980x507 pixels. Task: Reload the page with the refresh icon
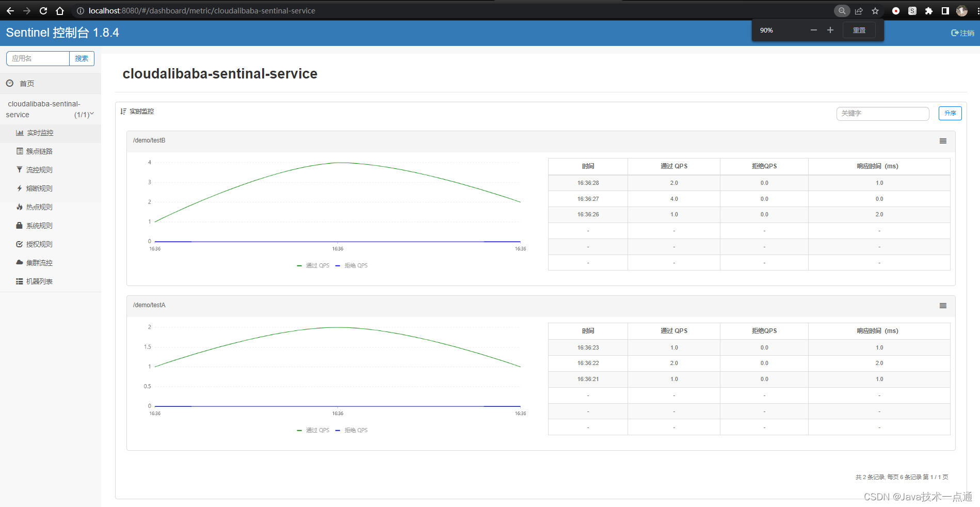click(x=43, y=11)
